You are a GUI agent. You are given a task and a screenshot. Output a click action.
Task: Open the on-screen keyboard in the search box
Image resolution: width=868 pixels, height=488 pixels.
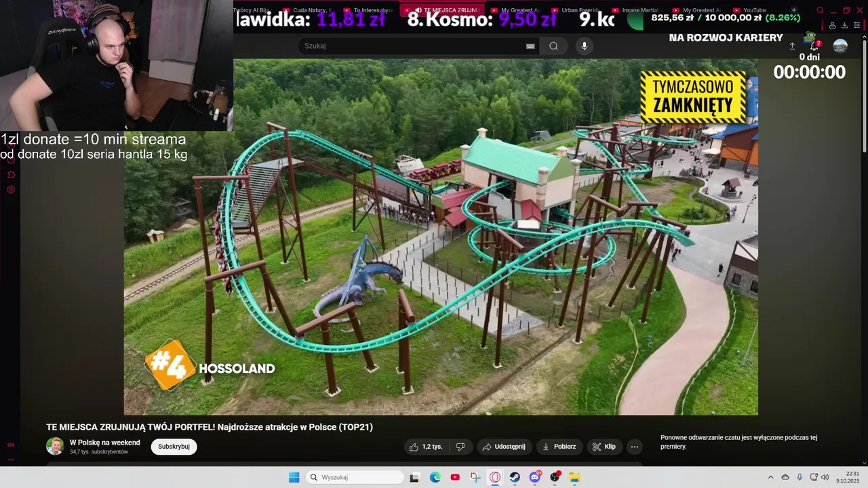[x=530, y=46]
